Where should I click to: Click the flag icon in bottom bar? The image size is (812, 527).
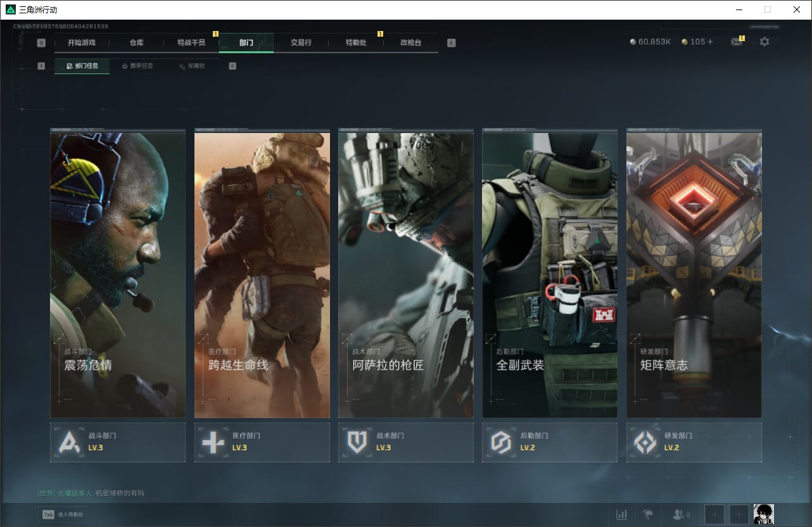648,514
